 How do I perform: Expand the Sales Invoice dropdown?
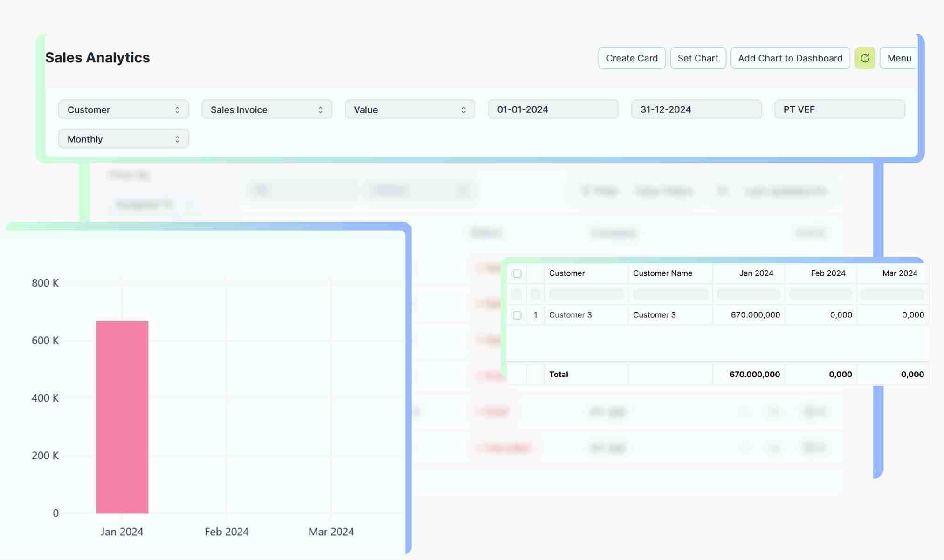click(266, 109)
